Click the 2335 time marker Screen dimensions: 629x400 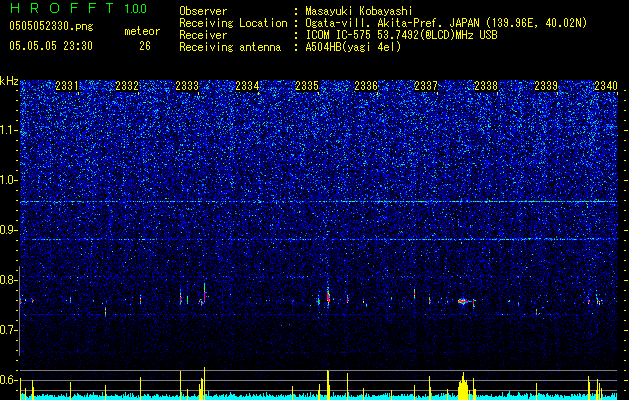pos(307,85)
